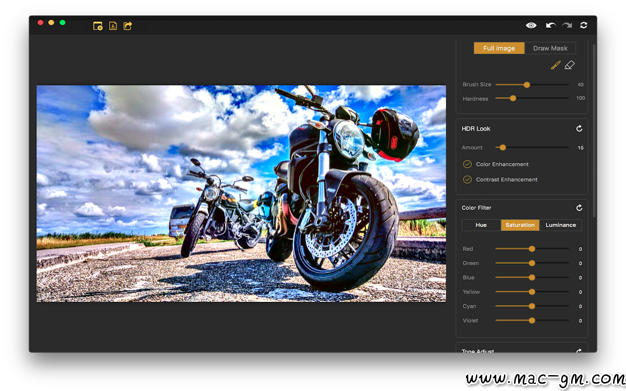Select the eraser mask tool
This screenshot has height=391, width=626.
click(570, 65)
